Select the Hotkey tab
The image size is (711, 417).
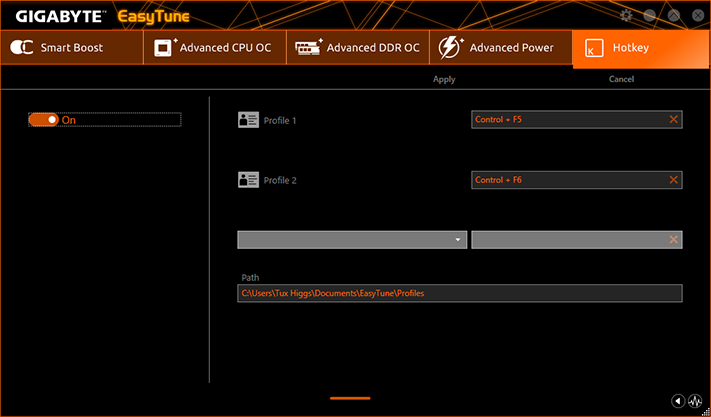point(641,49)
